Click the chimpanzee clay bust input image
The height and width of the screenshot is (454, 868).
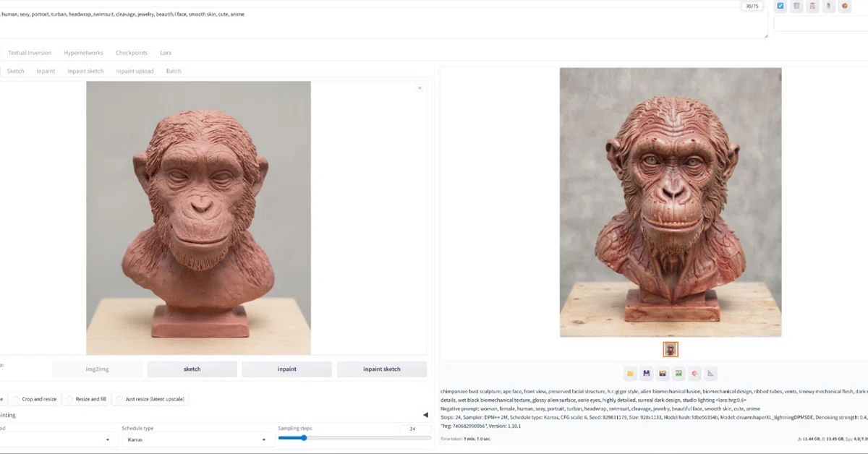point(198,218)
